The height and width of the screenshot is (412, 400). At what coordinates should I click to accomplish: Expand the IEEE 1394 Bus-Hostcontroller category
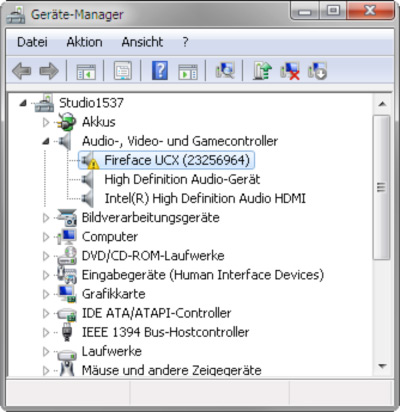pyautogui.click(x=46, y=333)
